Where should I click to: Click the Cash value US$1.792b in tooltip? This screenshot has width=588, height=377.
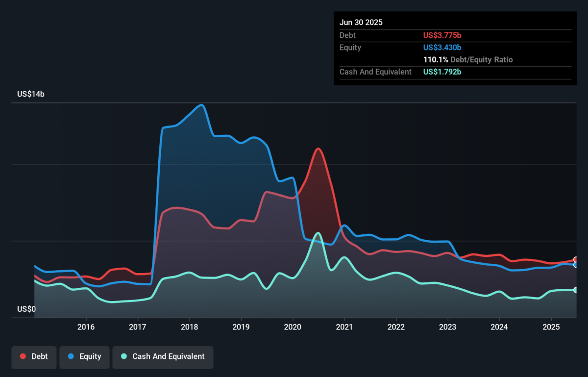(x=442, y=72)
